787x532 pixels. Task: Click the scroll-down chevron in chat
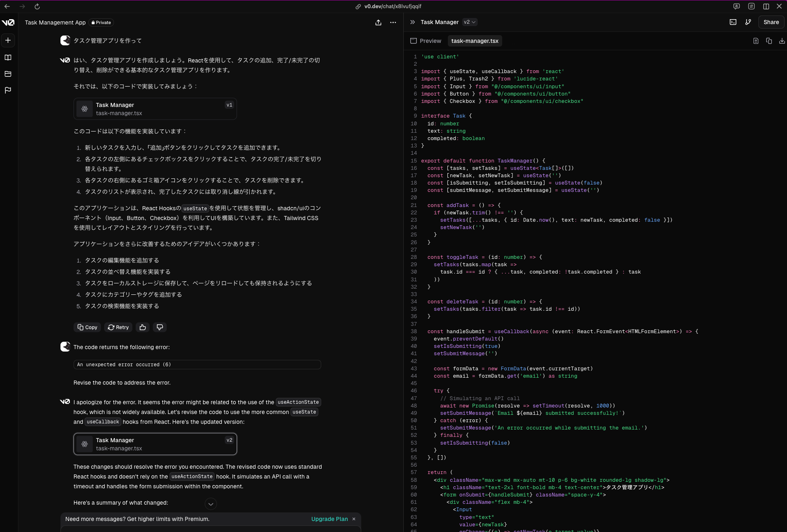[211, 504]
